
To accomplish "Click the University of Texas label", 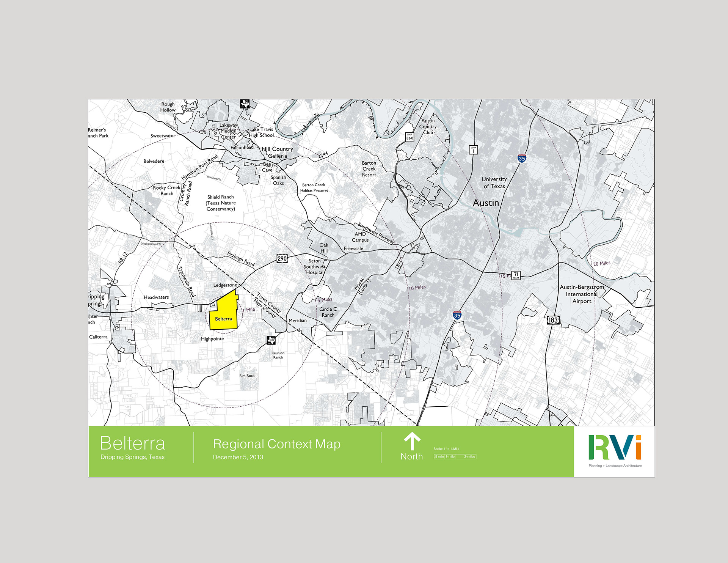I will click(x=494, y=182).
